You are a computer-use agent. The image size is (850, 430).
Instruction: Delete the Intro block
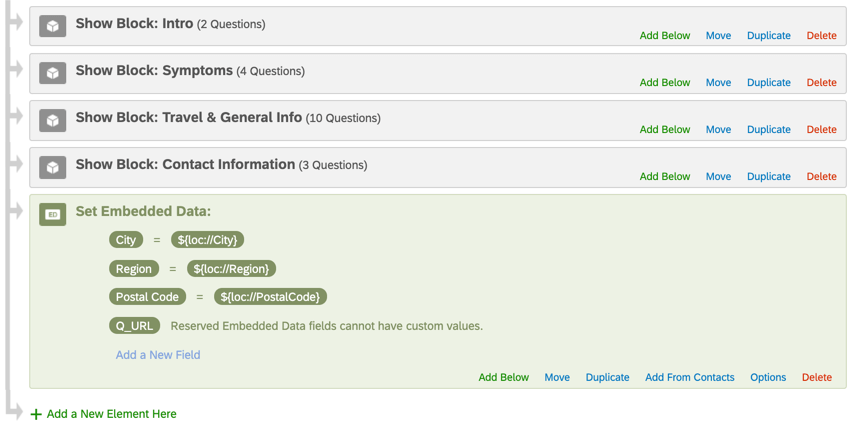pyautogui.click(x=821, y=36)
